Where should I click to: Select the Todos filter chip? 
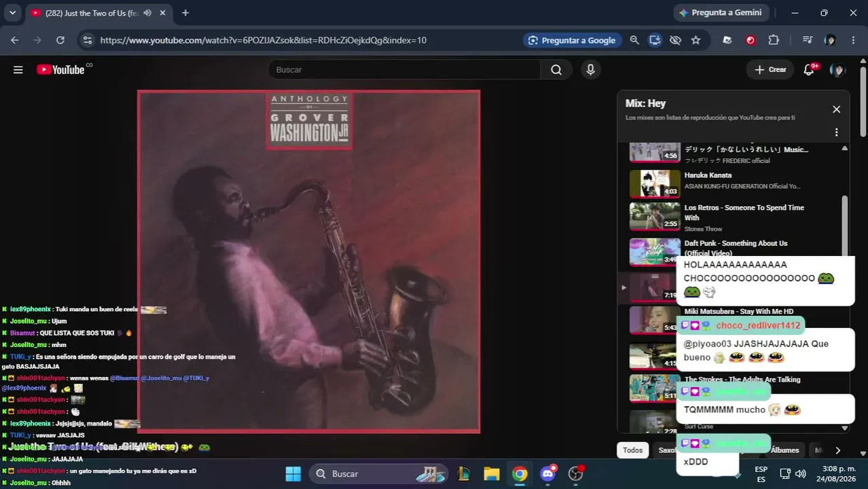[632, 450]
